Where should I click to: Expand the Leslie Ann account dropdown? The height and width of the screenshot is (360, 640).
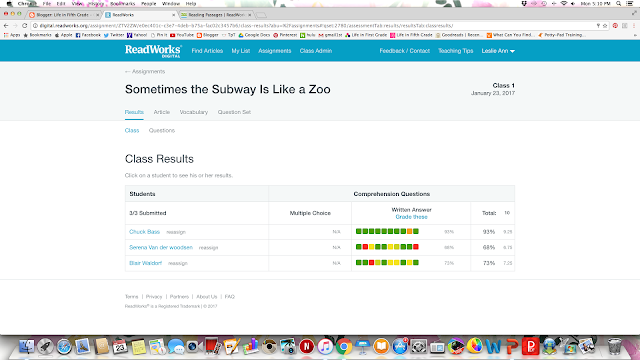498,51
